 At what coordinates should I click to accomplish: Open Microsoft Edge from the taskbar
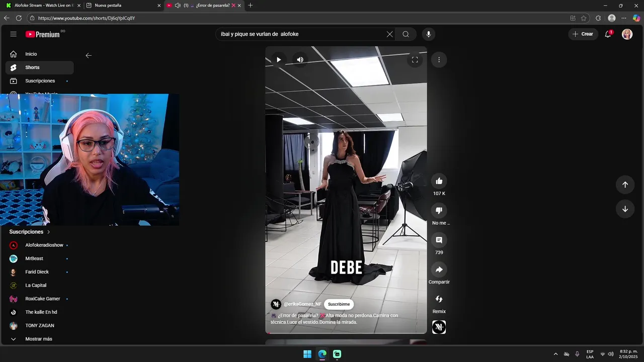tap(322, 354)
